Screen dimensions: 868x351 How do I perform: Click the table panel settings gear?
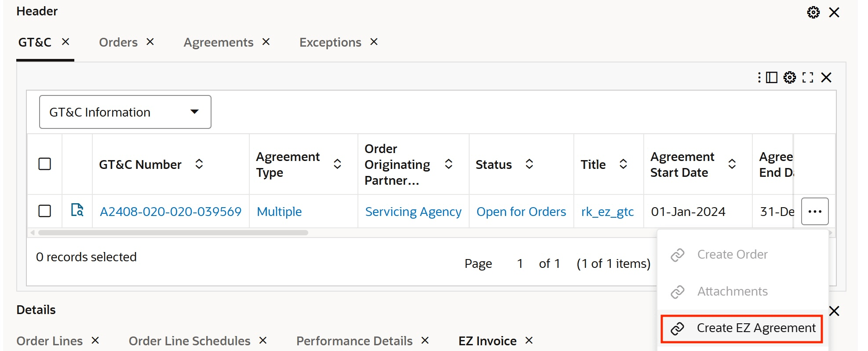click(x=790, y=77)
